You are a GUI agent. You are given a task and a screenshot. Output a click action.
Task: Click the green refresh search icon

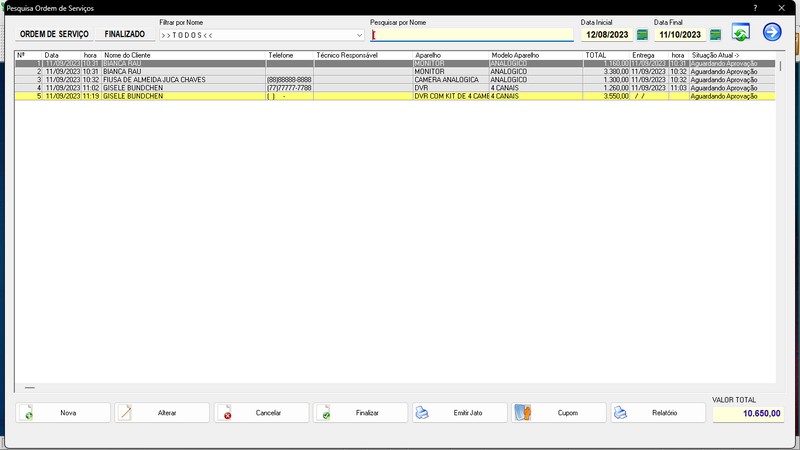click(x=740, y=32)
